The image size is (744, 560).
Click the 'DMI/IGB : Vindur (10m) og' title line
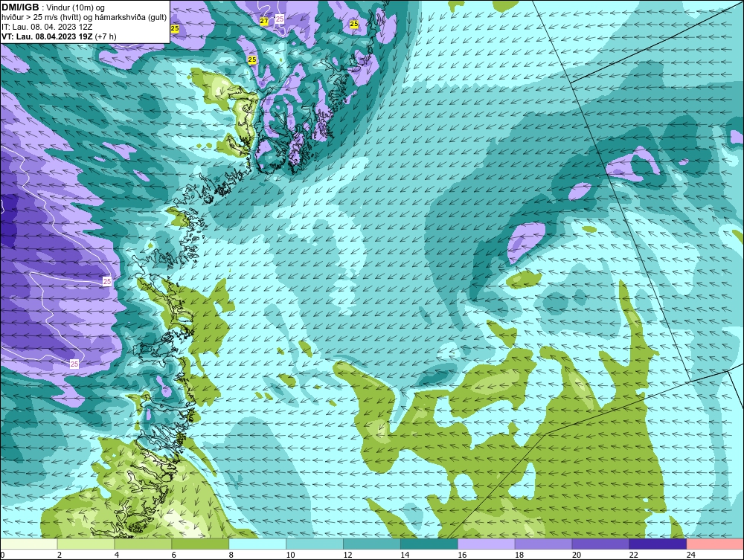click(x=54, y=7)
